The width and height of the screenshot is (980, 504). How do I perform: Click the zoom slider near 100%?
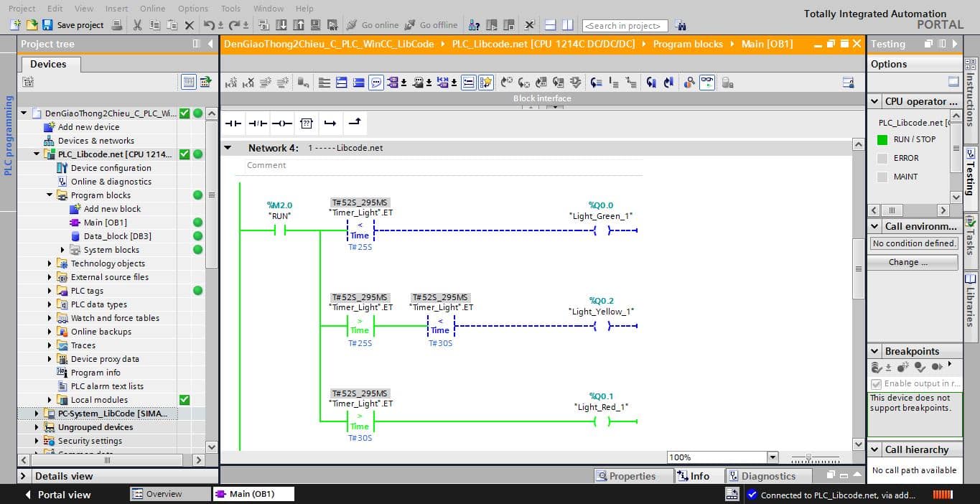coord(809,458)
